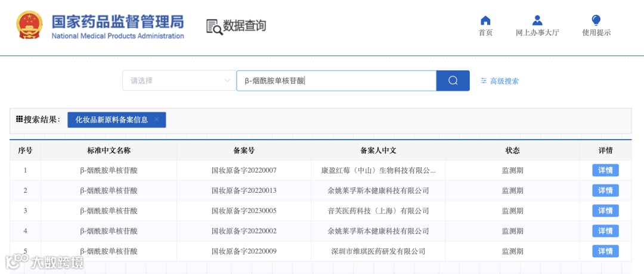Expand the dropdown chevron next to 请选择

pyautogui.click(x=227, y=81)
